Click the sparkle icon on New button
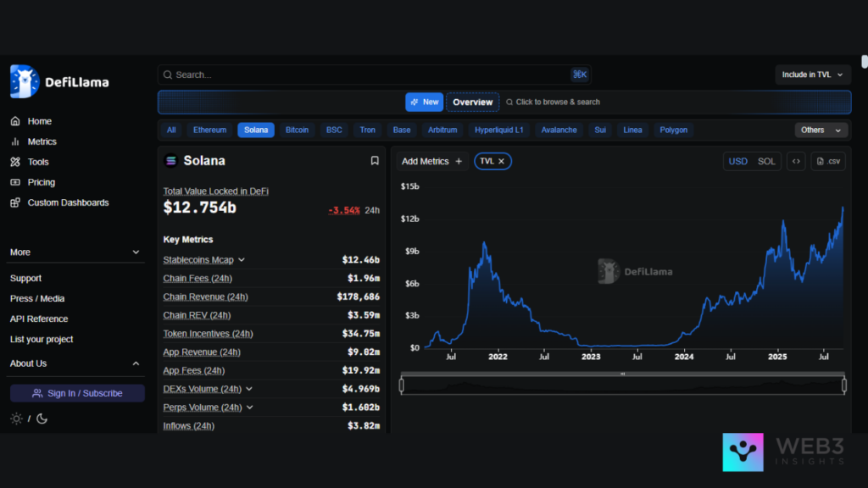Viewport: 868px width, 488px height. [415, 103]
